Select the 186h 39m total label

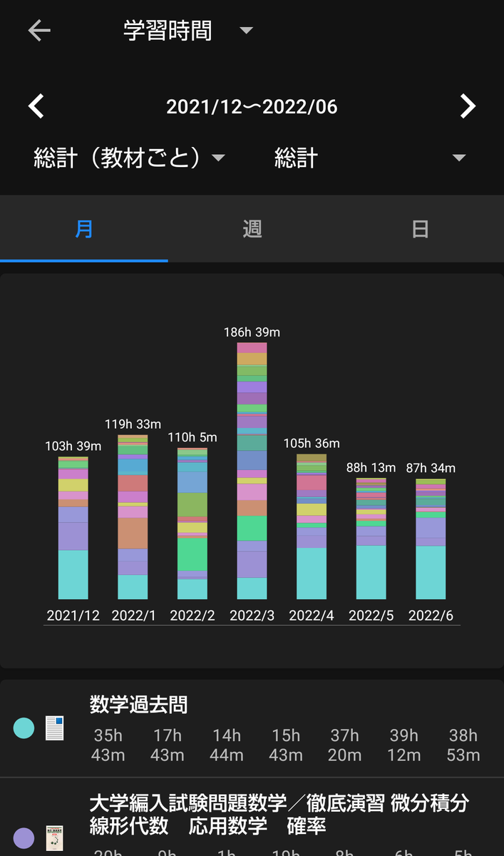(252, 332)
